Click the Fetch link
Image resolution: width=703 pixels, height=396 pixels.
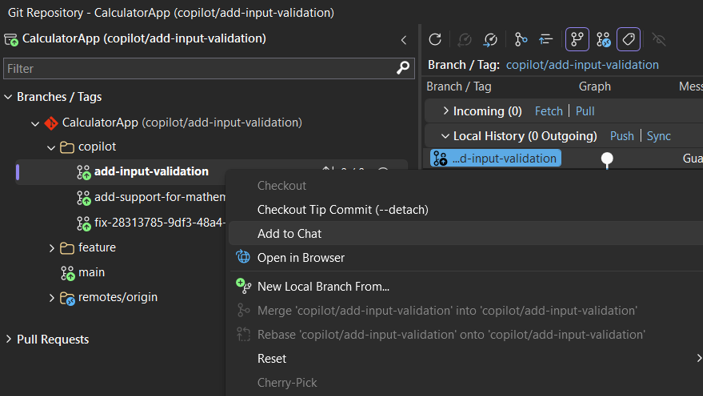click(548, 111)
